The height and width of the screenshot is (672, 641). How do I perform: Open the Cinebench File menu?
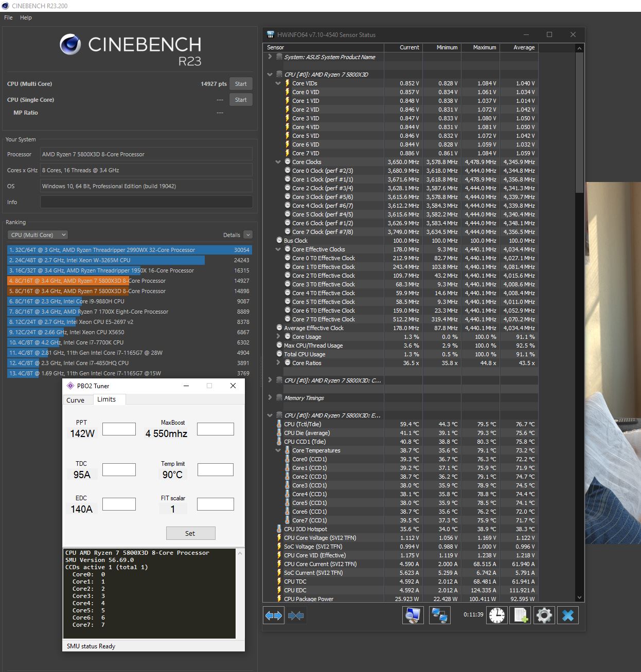tap(8, 17)
